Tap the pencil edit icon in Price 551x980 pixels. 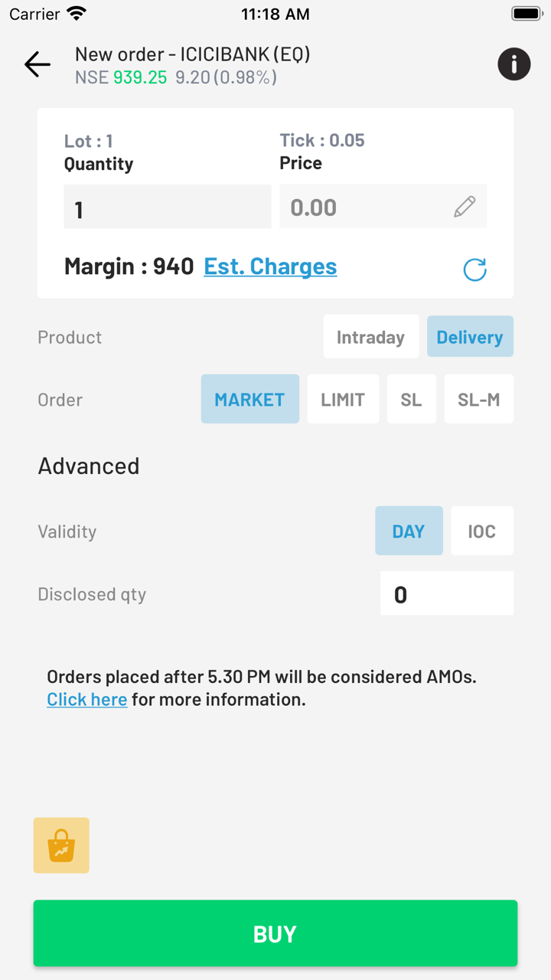pos(465,207)
